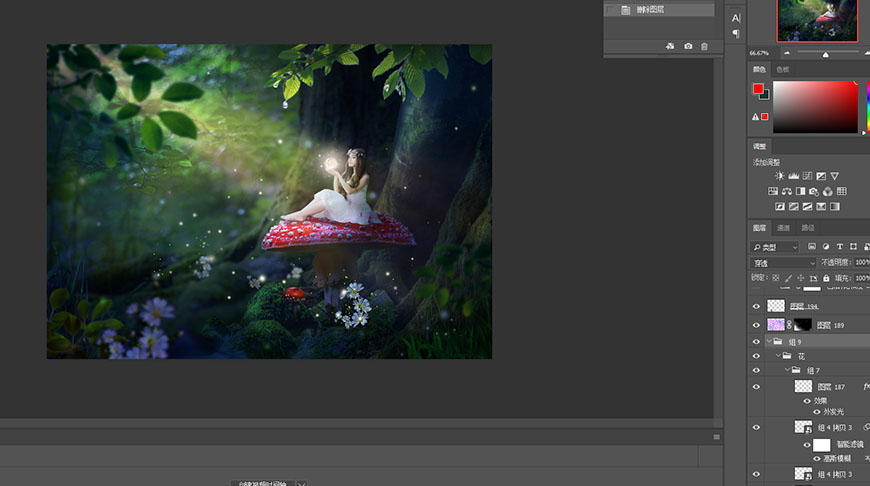Image resolution: width=870 pixels, height=486 pixels.
Task: Switch to 通道 Channels tab
Action: click(x=783, y=228)
